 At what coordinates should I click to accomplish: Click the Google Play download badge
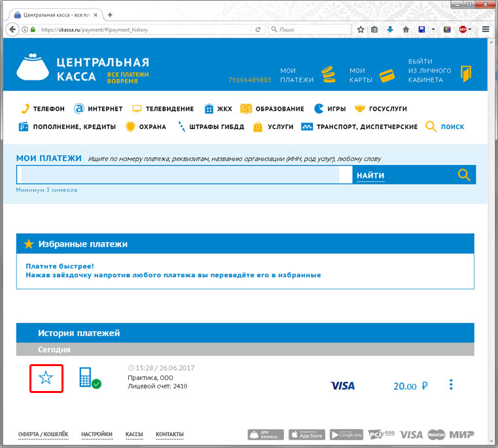[346, 434]
